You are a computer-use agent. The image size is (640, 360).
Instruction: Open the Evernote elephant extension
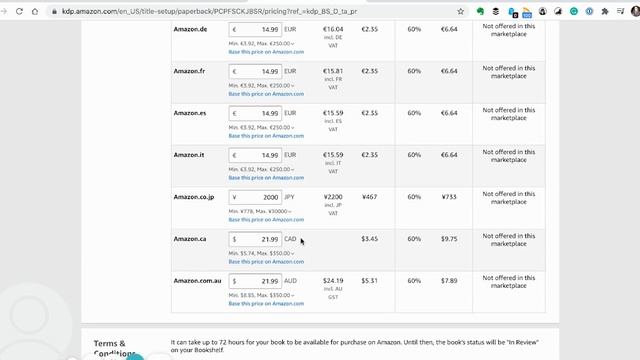480,11
